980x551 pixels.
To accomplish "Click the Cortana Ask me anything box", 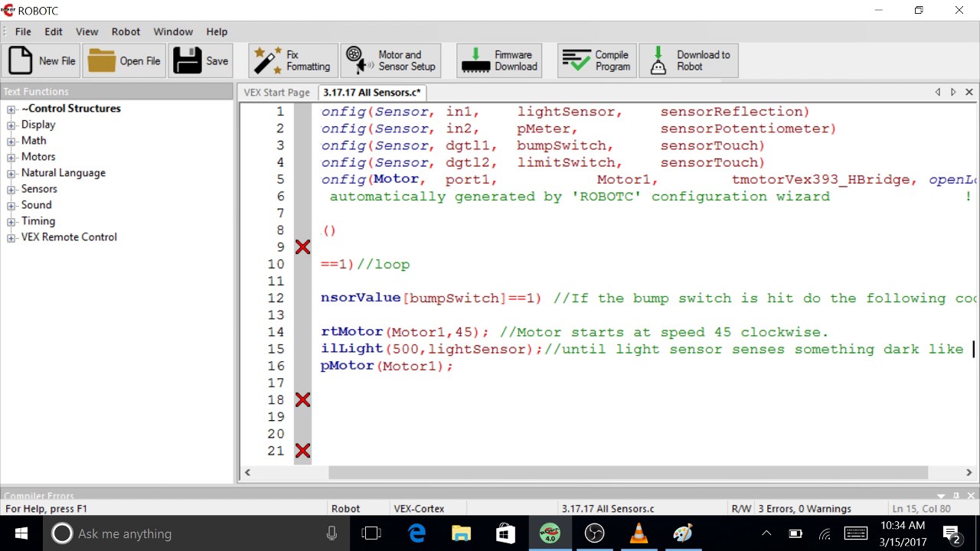I will 196,533.
